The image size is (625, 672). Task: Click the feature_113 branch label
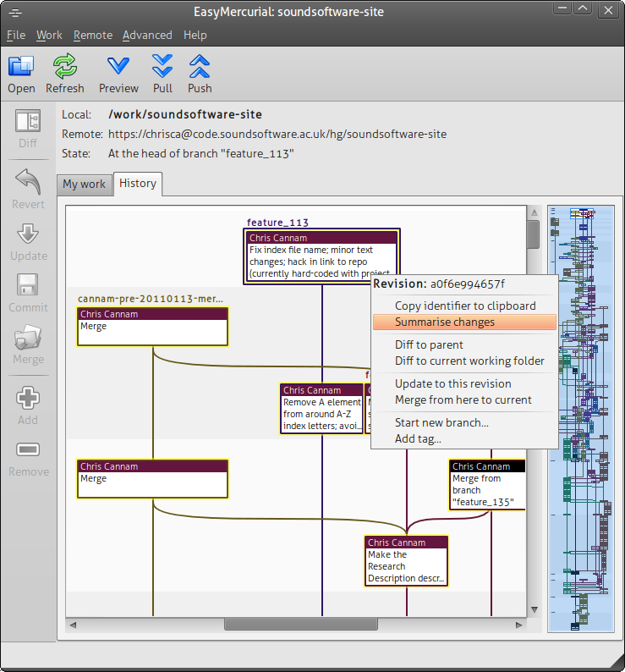click(x=277, y=223)
